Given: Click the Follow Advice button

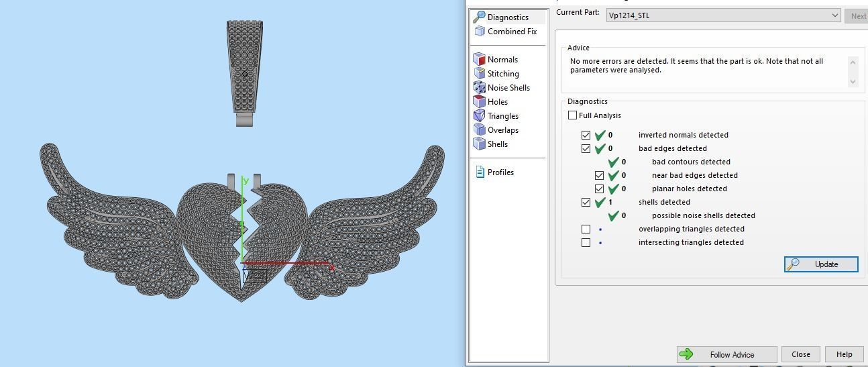Looking at the screenshot, I should tap(726, 354).
